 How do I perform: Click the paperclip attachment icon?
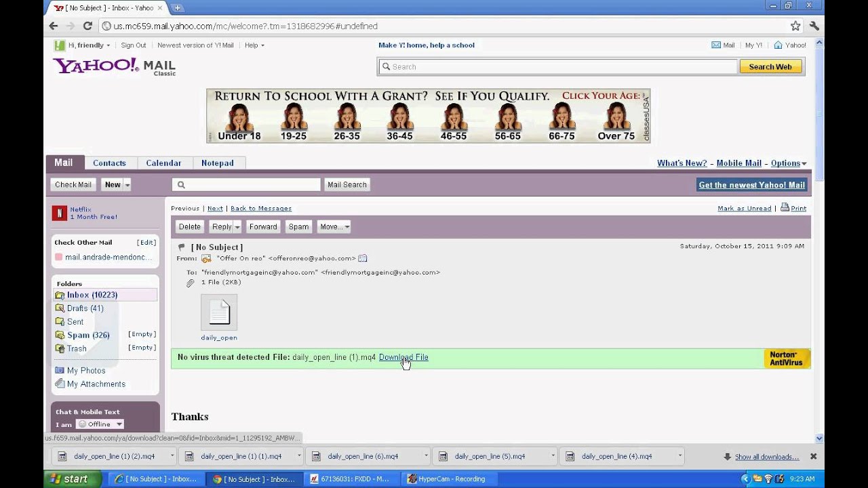[190, 283]
